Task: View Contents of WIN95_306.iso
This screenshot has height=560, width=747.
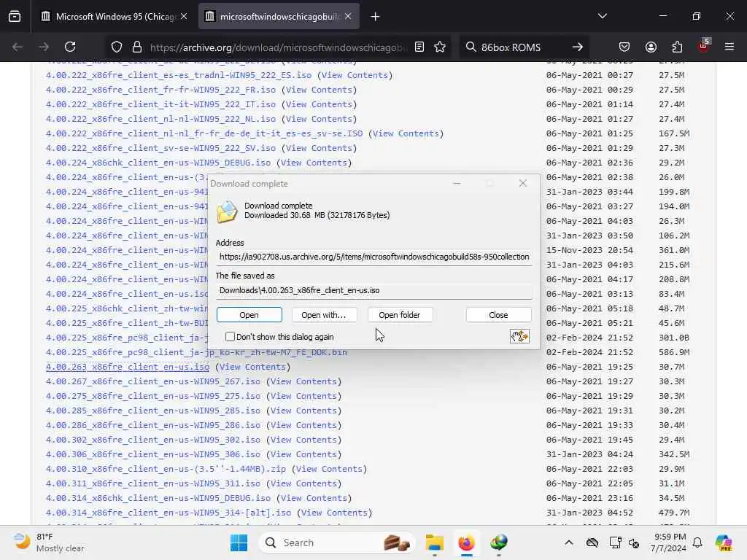Action: [x=303, y=454]
